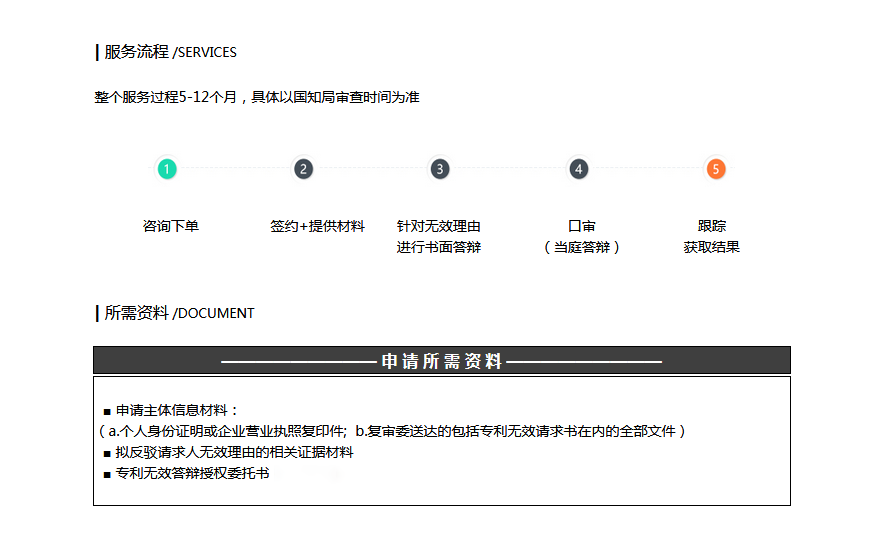
Task: Click the 整个服务过程5-12个月 description line
Action: click(256, 97)
